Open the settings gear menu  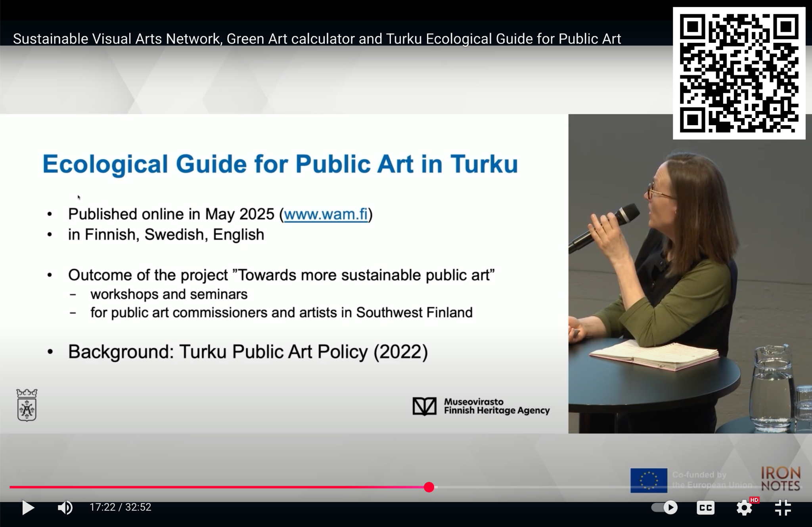(x=744, y=508)
